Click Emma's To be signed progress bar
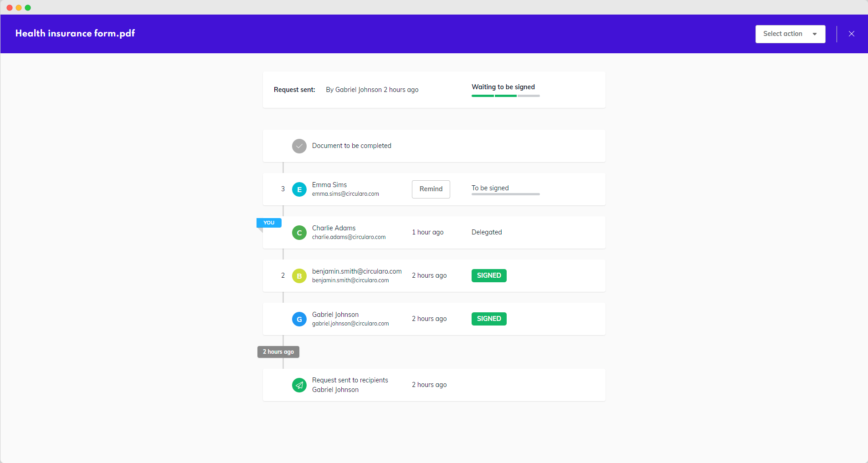The width and height of the screenshot is (868, 463). (505, 194)
